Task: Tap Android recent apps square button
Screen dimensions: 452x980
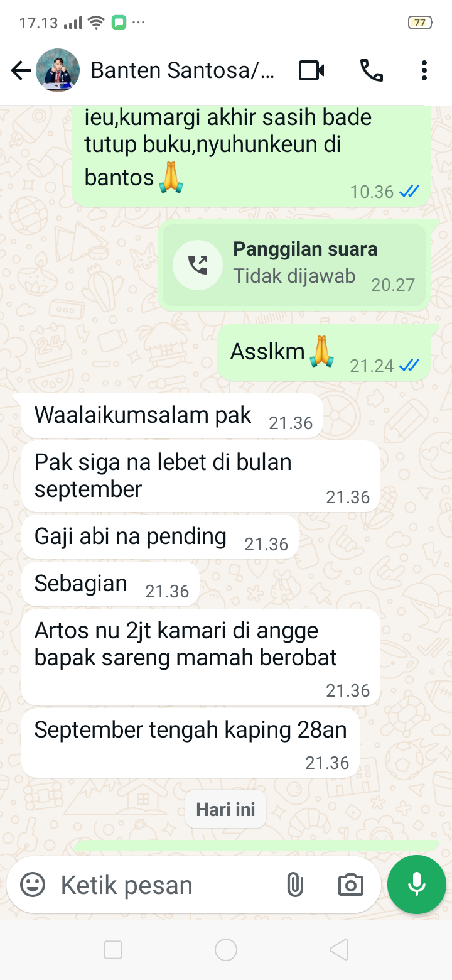Action: 113,950
